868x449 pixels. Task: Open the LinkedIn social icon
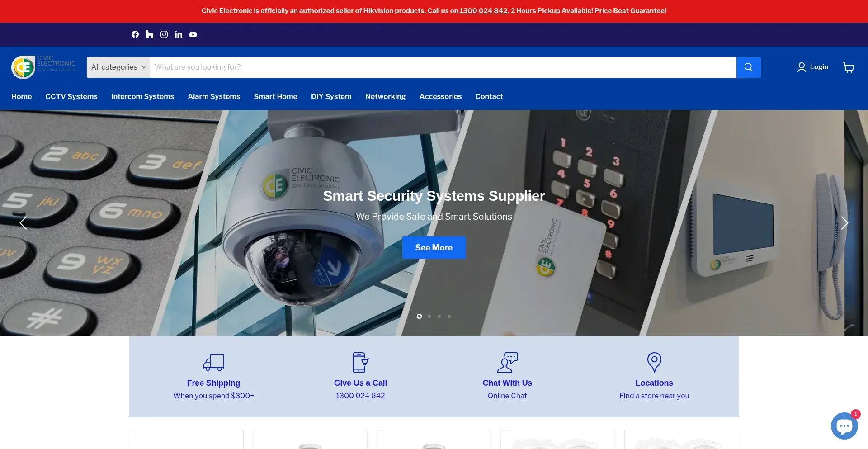pos(178,34)
